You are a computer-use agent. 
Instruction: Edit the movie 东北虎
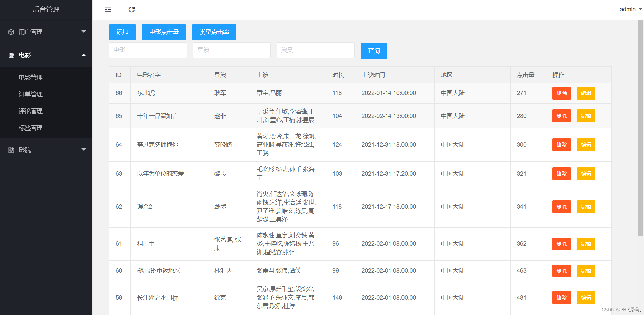tap(586, 93)
